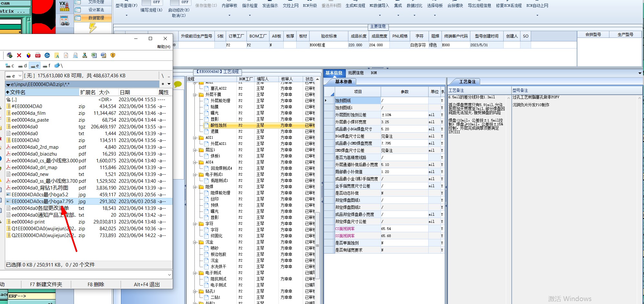The image size is (644, 304).
Task: Click the file manager command line input field
Action: (x=85, y=275)
